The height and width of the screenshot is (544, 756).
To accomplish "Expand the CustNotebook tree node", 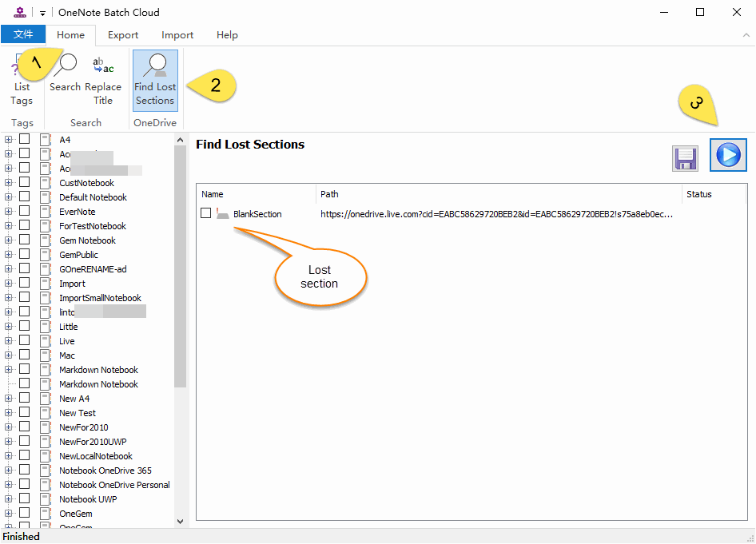I will (9, 183).
